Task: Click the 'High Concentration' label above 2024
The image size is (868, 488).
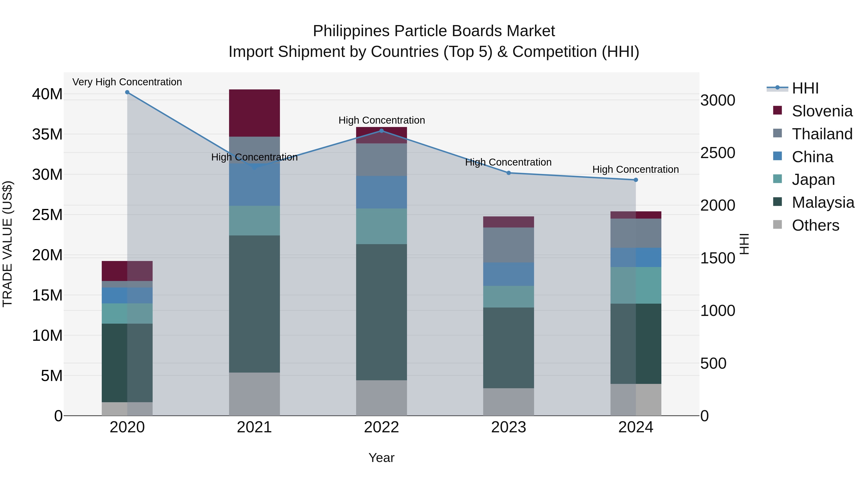Action: (x=636, y=169)
